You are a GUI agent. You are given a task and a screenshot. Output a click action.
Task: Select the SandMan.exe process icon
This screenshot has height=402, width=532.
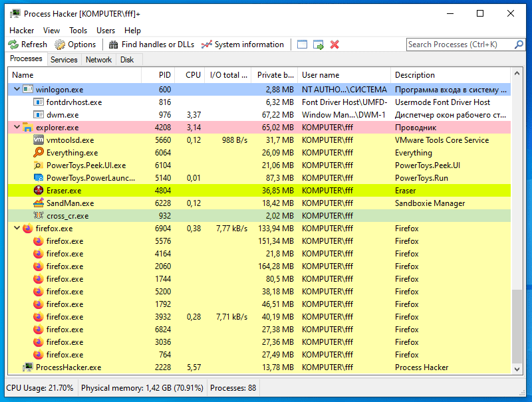[39, 203]
